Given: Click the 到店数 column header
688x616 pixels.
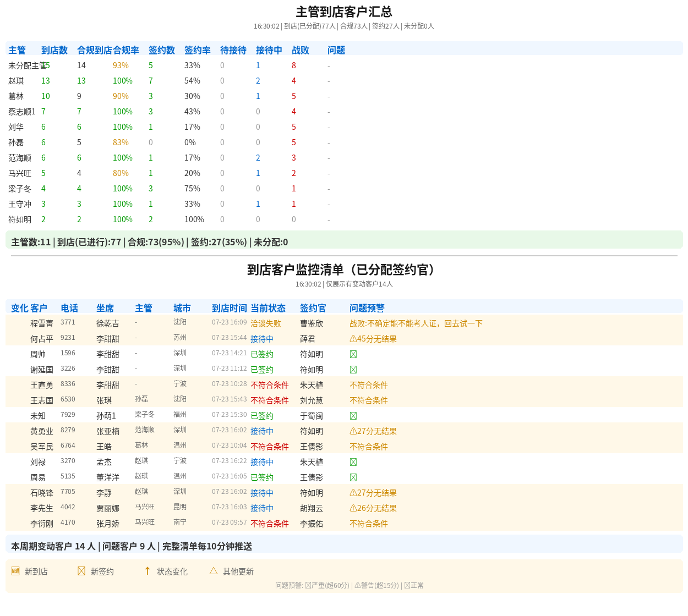Looking at the screenshot, I should pyautogui.click(x=54, y=50).
